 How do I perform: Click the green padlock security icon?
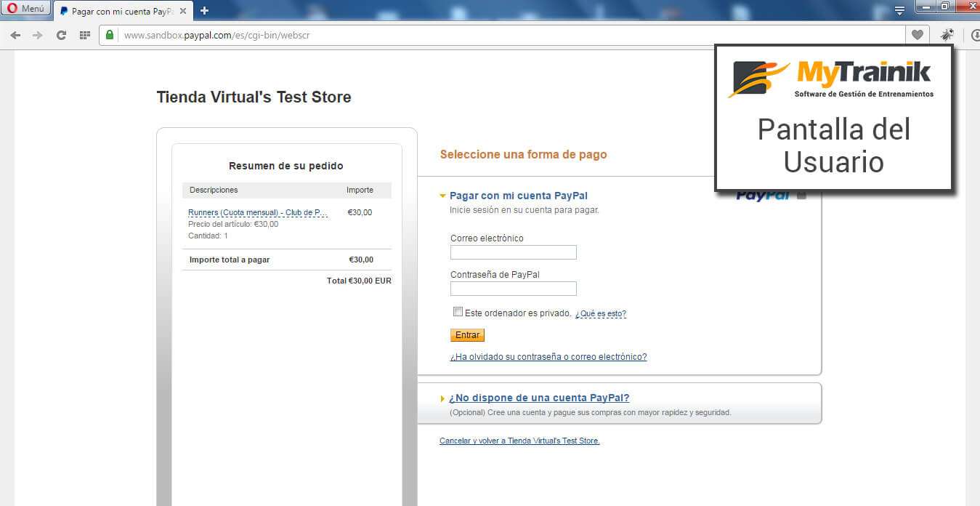coord(110,35)
